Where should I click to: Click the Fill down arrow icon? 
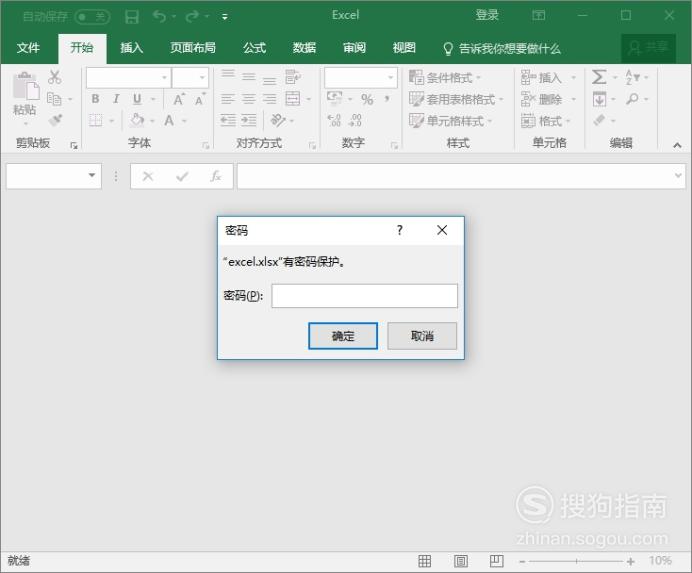[599, 99]
